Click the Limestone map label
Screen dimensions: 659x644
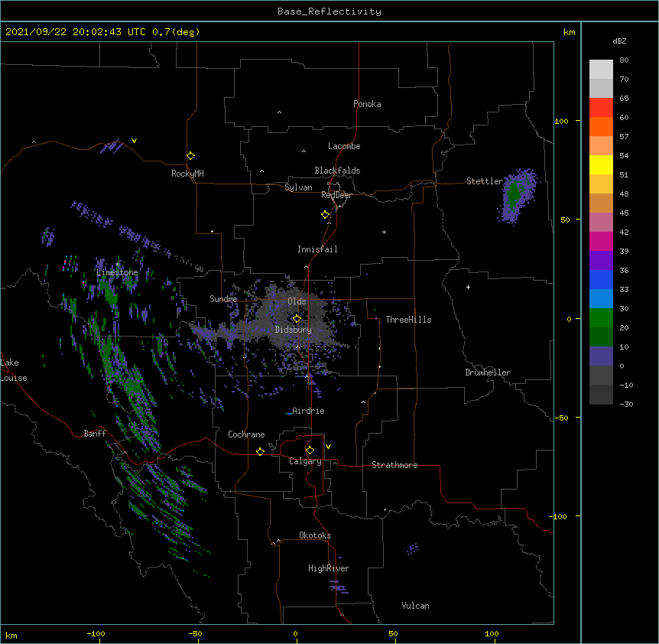(x=117, y=272)
